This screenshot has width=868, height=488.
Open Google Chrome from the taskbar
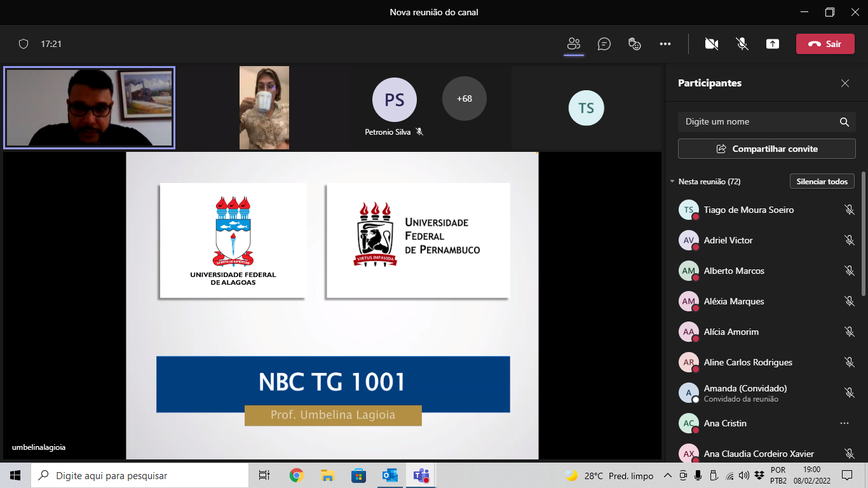pyautogui.click(x=296, y=475)
